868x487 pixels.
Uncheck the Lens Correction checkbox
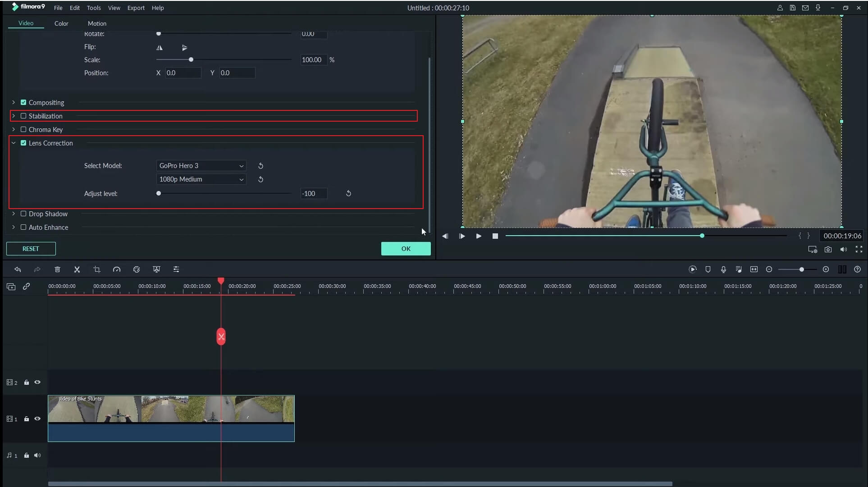23,143
